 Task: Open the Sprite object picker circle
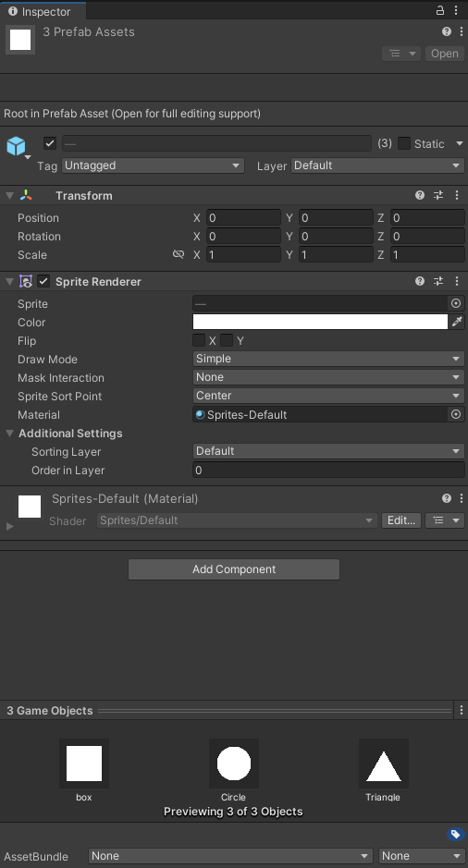tap(456, 303)
